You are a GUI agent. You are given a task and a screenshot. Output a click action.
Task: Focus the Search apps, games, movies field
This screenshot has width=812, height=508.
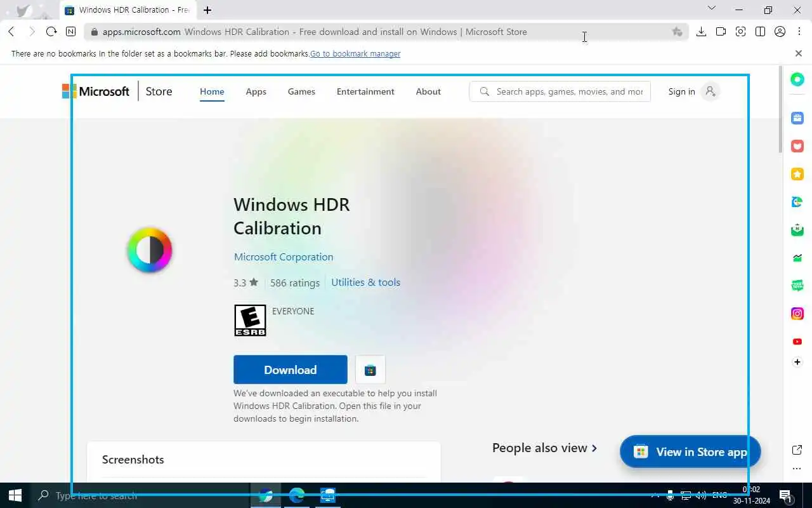[560, 91]
